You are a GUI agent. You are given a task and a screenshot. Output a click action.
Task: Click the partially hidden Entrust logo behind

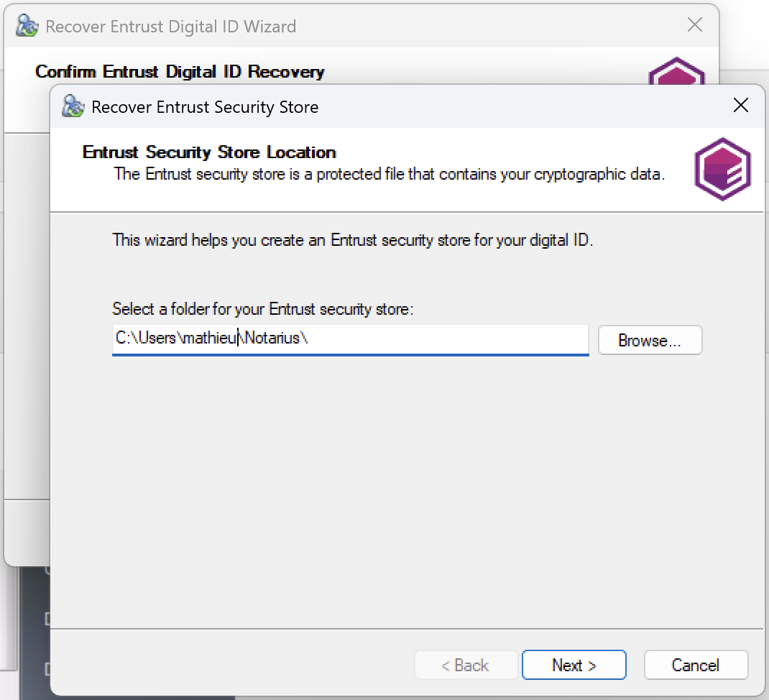(676, 71)
